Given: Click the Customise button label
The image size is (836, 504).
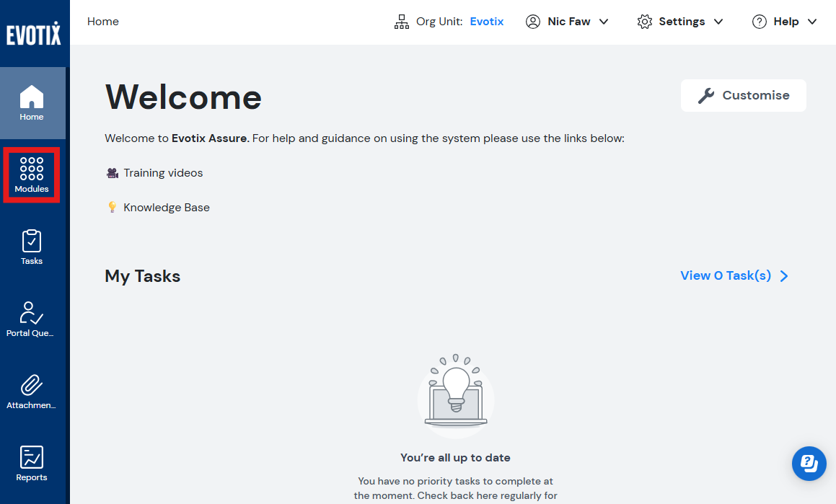Looking at the screenshot, I should coord(755,95).
